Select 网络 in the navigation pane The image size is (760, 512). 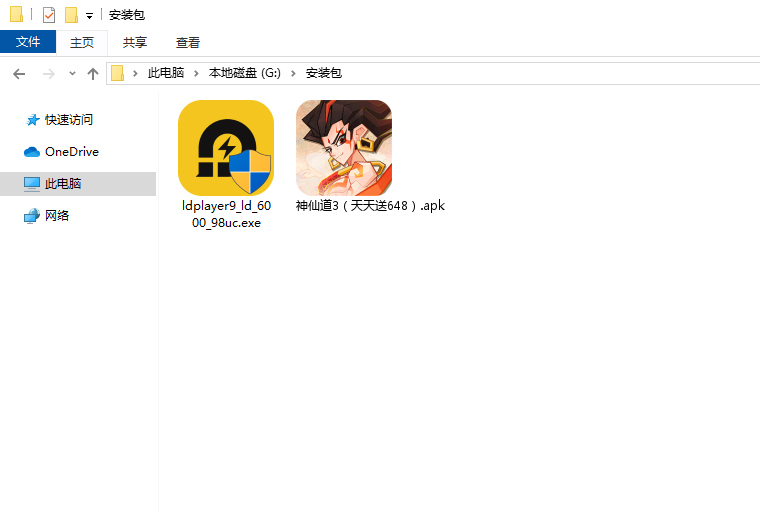click(57, 216)
